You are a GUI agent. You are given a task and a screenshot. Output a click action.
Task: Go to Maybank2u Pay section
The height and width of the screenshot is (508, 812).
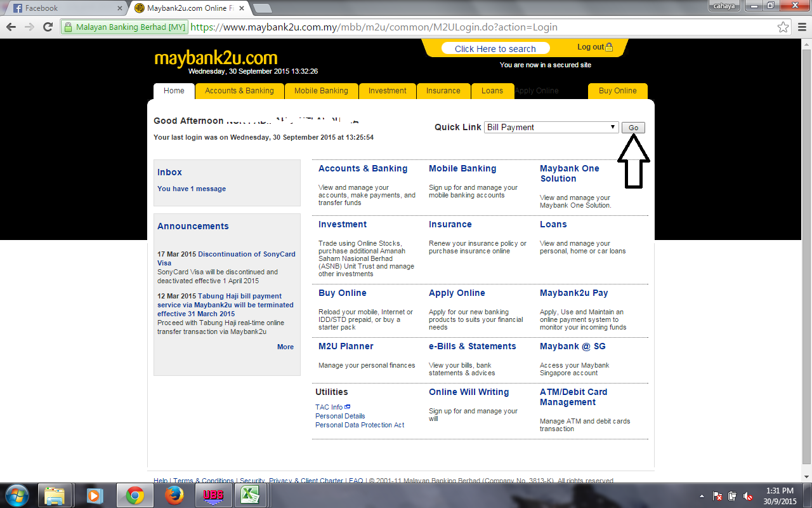point(574,293)
